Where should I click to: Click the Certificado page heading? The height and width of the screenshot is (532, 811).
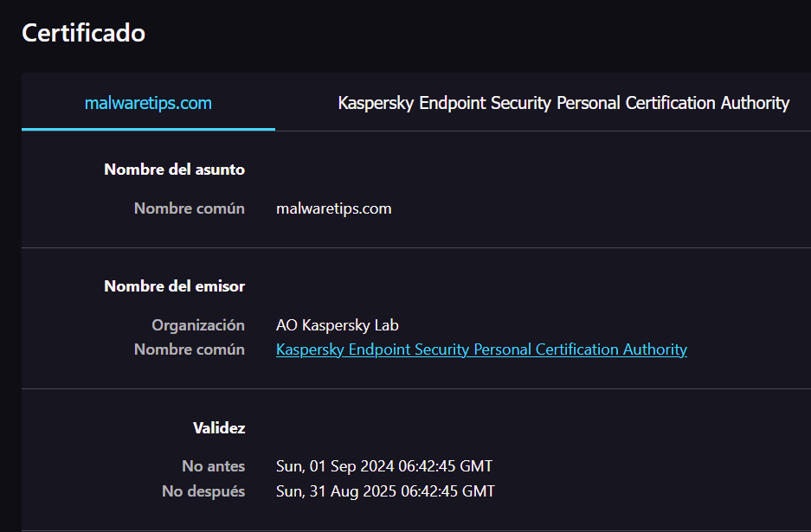[83, 33]
